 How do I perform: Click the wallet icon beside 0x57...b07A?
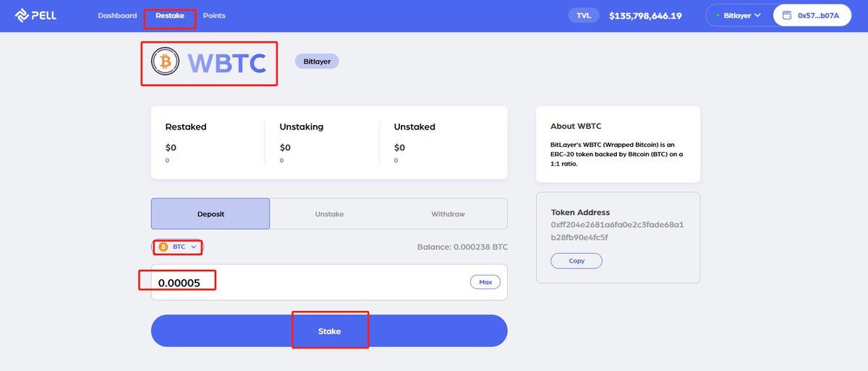[x=786, y=15]
